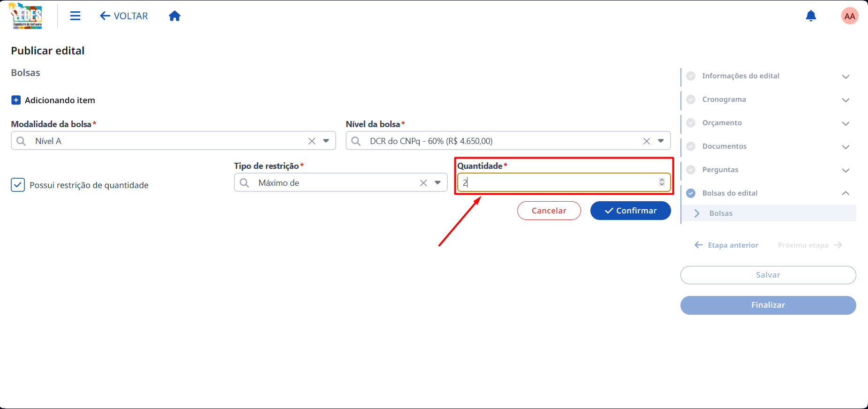Click the VOLTAR back link
Screen dimensions: 868x409
click(124, 16)
